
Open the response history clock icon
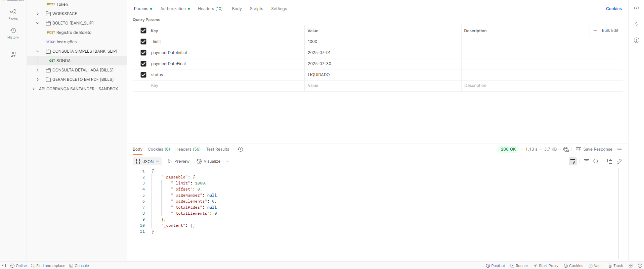[240, 149]
